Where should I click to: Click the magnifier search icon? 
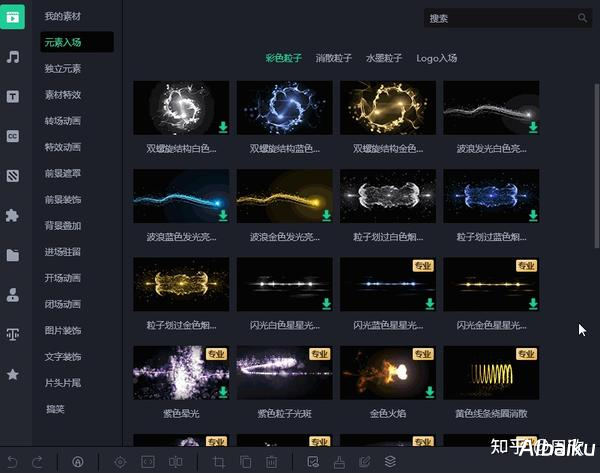click(x=582, y=18)
